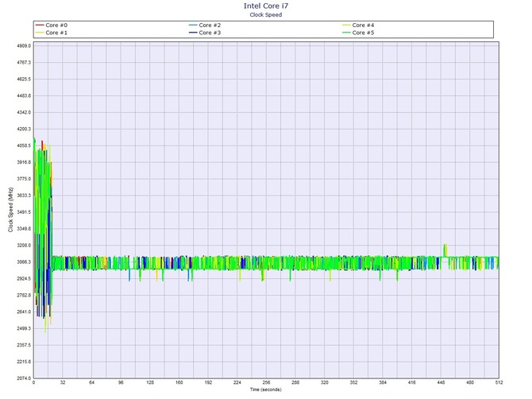Click the Clock Speed (MHz) axis label
Image resolution: width=532 pixels, height=399 pixels.
(10, 210)
